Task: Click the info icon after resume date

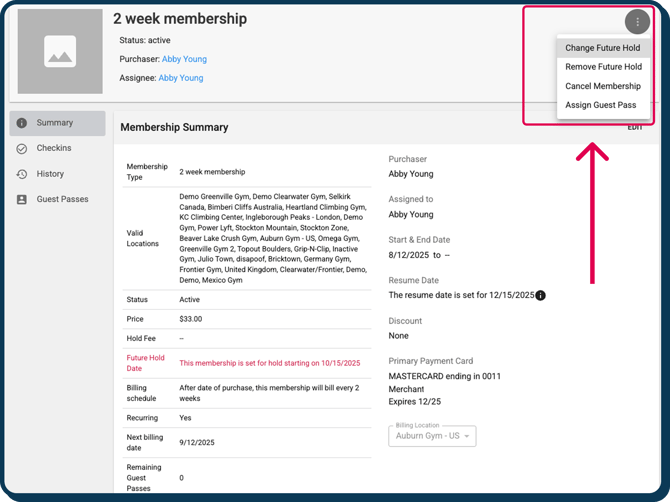Action: [541, 296]
